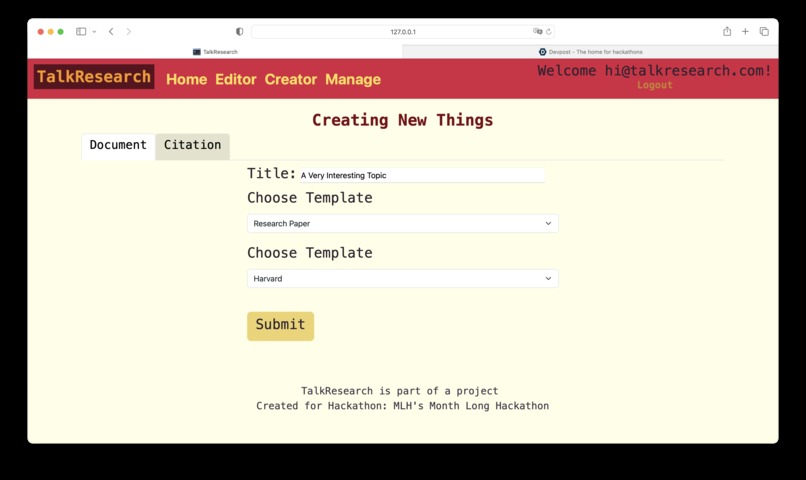Image resolution: width=806 pixels, height=480 pixels.
Task: Open the Harvard template dropdown
Action: (x=402, y=279)
